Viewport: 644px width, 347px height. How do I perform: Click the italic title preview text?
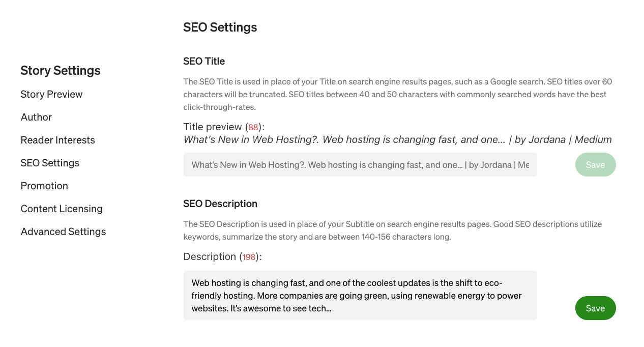tap(397, 139)
